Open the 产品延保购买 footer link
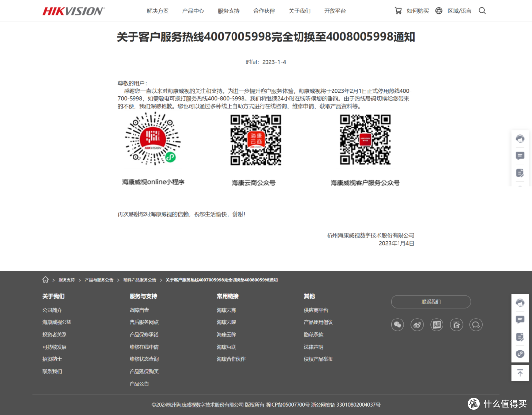532x415 pixels. (144, 371)
